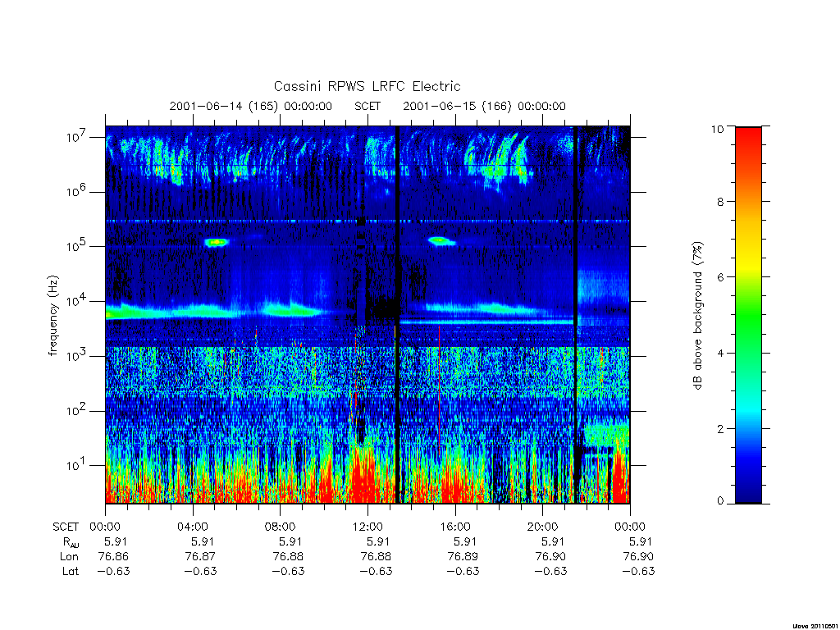Click the color bar legend
Viewport: 840px width, 630px height.
(x=748, y=315)
